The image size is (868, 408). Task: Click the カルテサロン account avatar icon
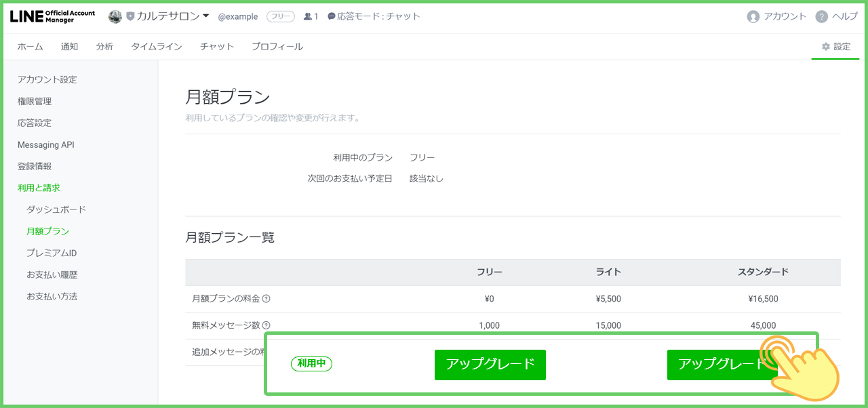coord(115,16)
